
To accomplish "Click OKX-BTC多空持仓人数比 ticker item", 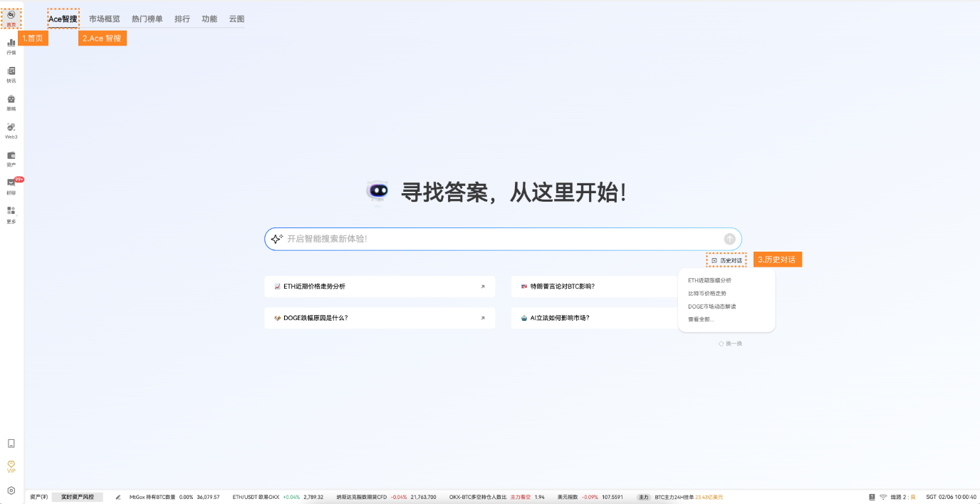I will point(496,497).
